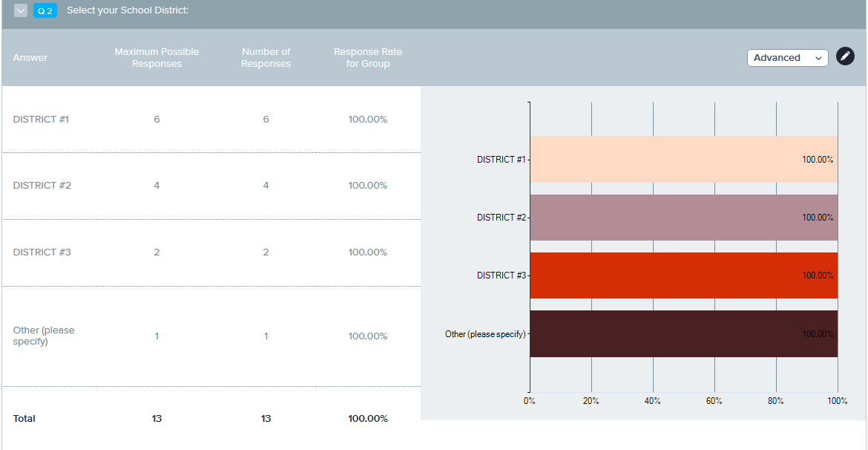868x450 pixels.
Task: Select DISTRICT #1 answer in table
Action: coord(41,120)
